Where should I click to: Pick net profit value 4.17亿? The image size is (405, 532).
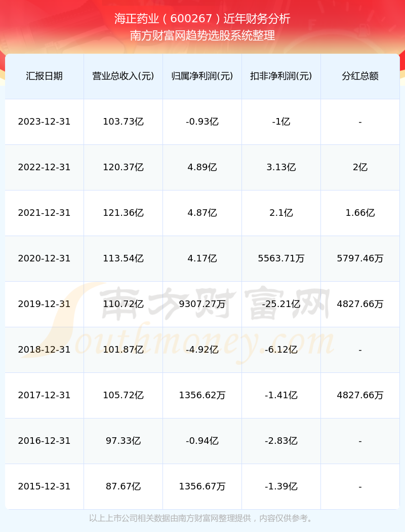point(202,258)
